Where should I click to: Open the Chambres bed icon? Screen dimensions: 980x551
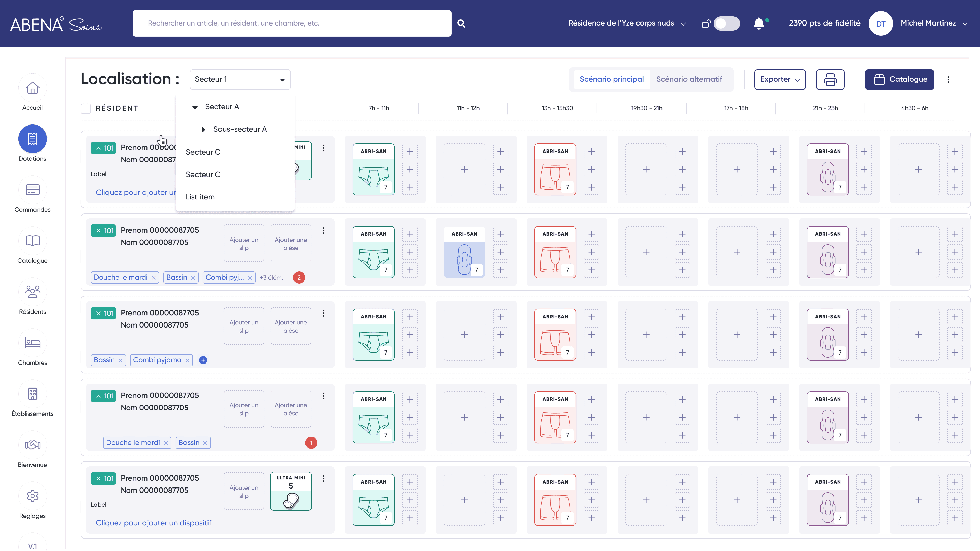coord(32,343)
